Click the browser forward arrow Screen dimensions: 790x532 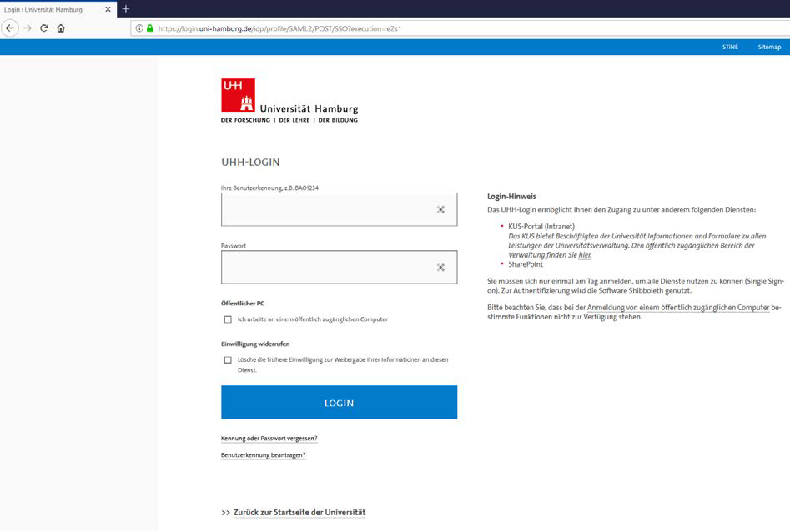click(28, 28)
